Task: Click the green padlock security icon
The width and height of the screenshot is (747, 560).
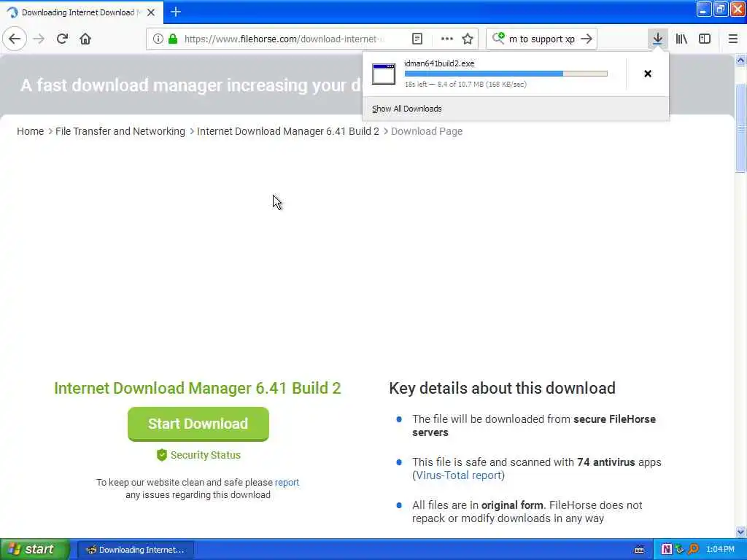Action: point(173,39)
